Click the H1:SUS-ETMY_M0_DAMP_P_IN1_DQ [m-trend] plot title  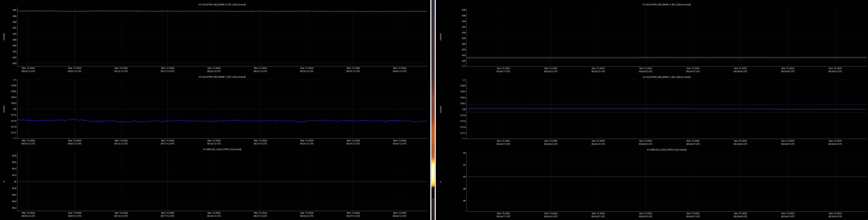pos(666,5)
